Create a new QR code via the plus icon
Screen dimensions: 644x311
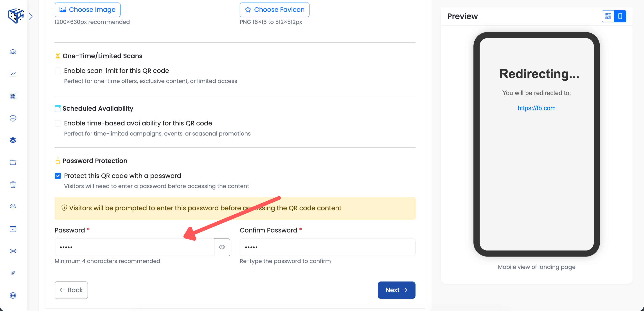pyautogui.click(x=13, y=118)
